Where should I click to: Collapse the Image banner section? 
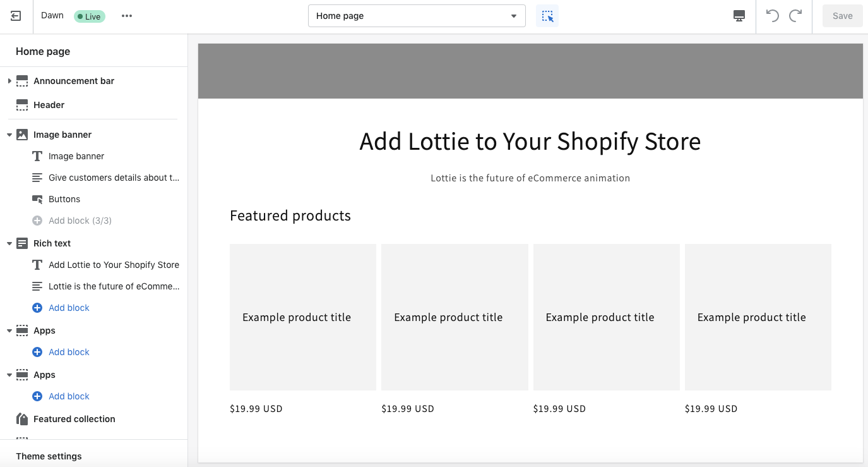click(x=9, y=135)
